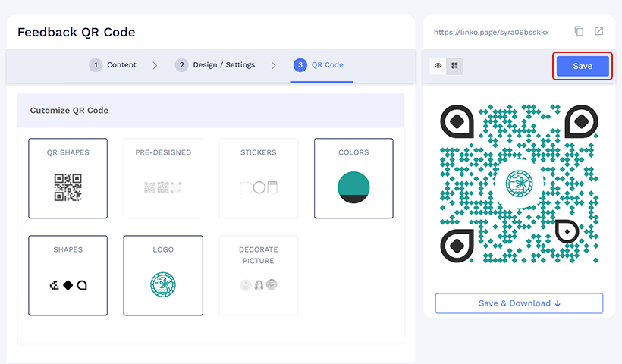The width and height of the screenshot is (622, 364).
Task: Switch to Design / Settings step
Action: tap(215, 65)
